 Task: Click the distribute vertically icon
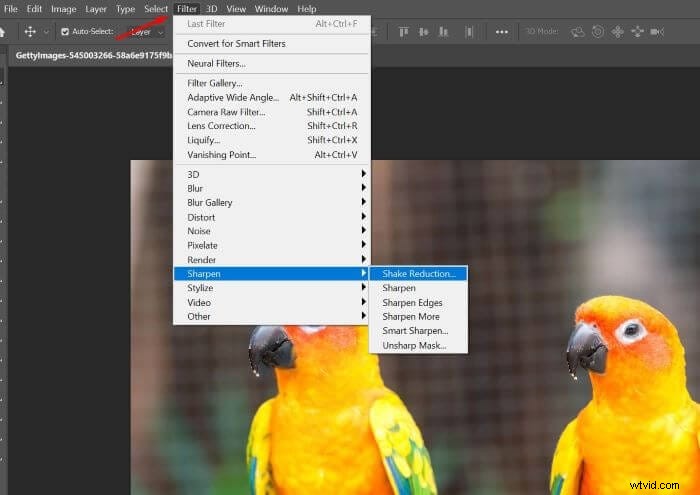pyautogui.click(x=469, y=32)
